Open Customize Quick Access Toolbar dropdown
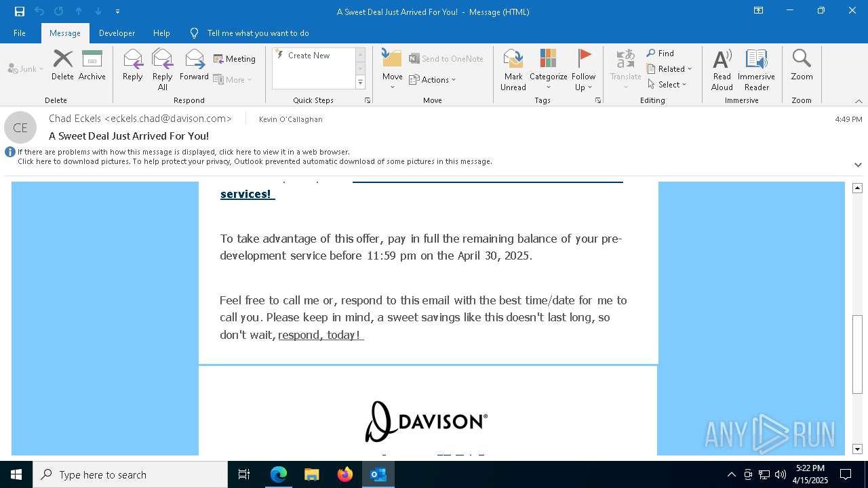868x488 pixels. coord(118,12)
